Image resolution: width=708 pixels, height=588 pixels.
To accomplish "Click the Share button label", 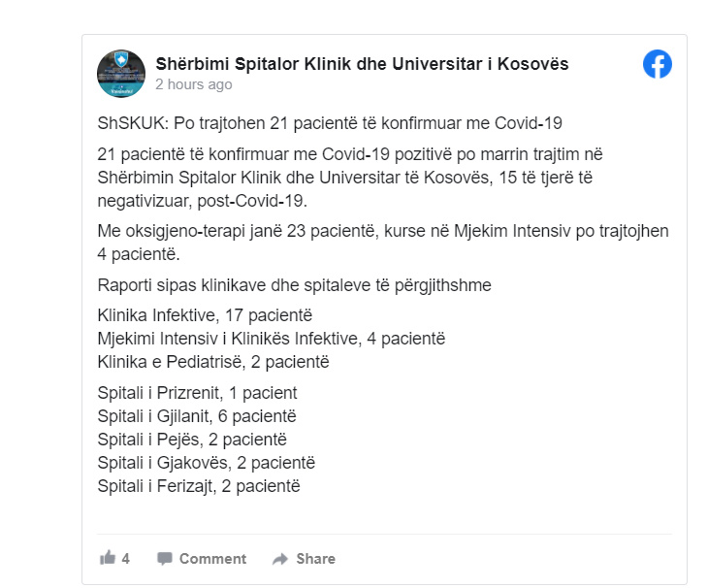I will pyautogui.click(x=315, y=559).
